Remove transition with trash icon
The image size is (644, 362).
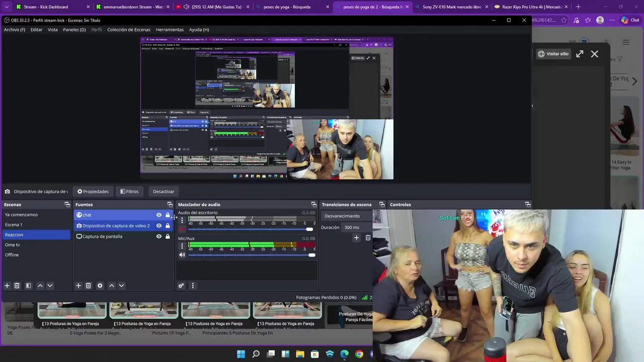click(x=368, y=237)
